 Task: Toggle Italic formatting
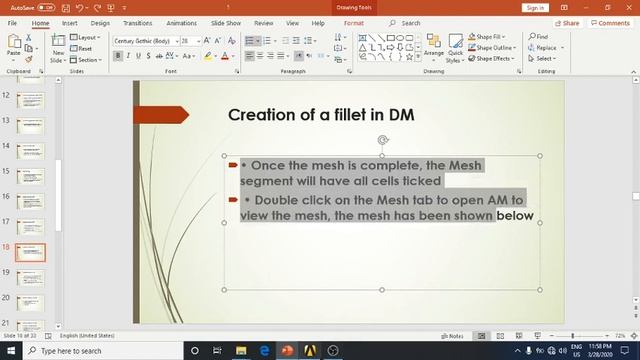click(128, 56)
